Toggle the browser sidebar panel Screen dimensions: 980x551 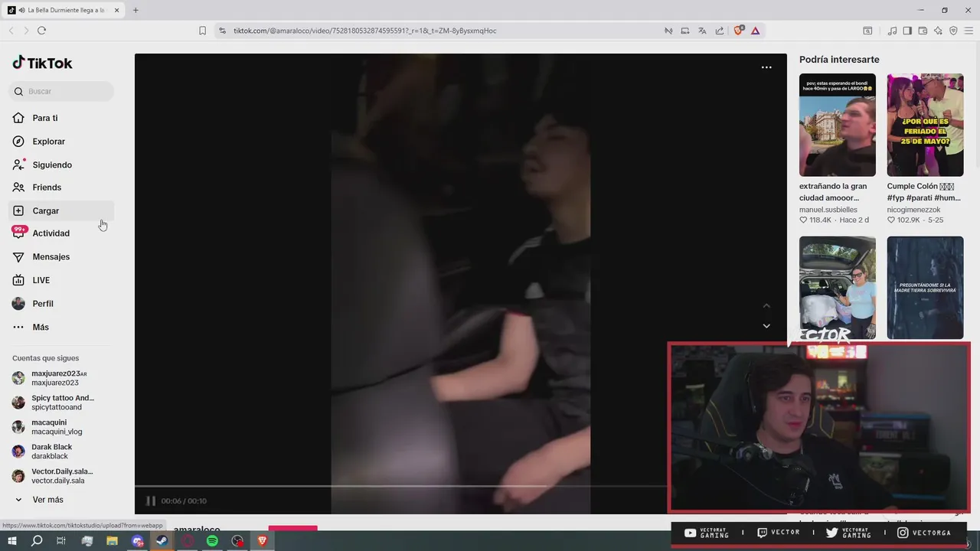click(x=907, y=31)
